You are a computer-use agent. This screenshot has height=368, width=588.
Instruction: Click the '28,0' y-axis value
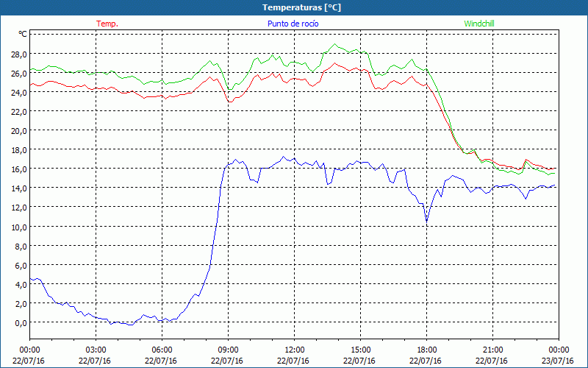coord(18,54)
